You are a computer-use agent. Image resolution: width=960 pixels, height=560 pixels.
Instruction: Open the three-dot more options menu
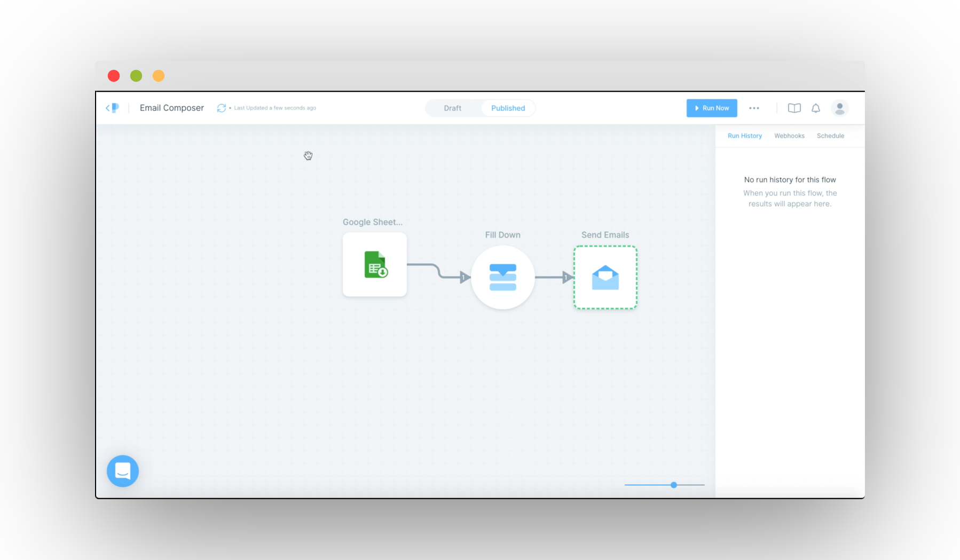[754, 108]
